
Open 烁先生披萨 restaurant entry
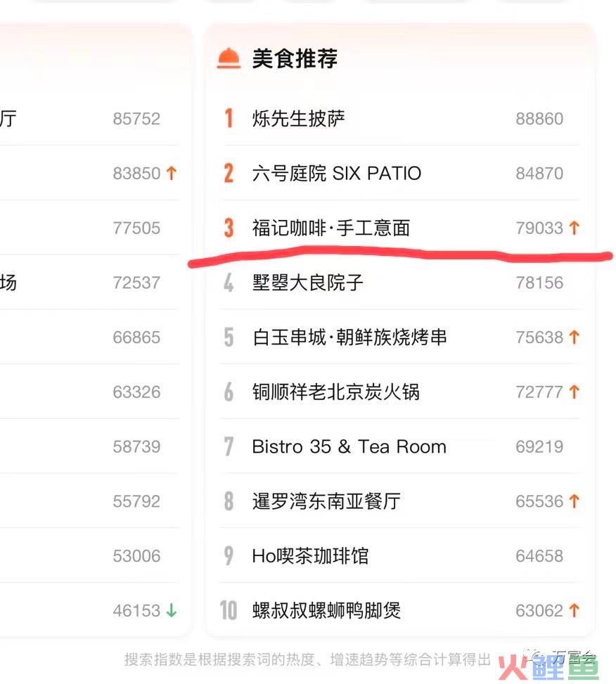tap(299, 119)
